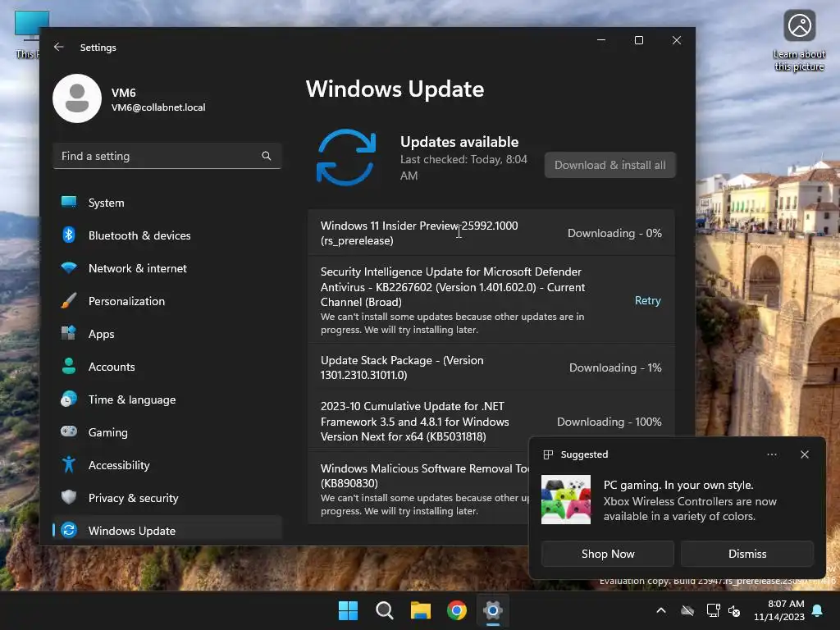Minimize the Settings window
Image resolution: width=840 pixels, height=630 pixels.
601,40
